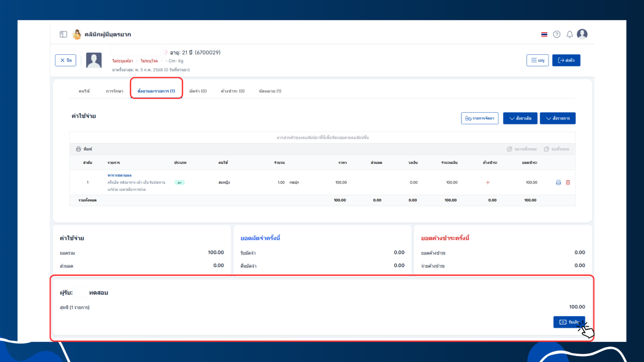Image resolution: width=644 pixels, height=362 pixels.
Task: Collapse all rows with ย่อทั้งหมด
Action: 557,149
